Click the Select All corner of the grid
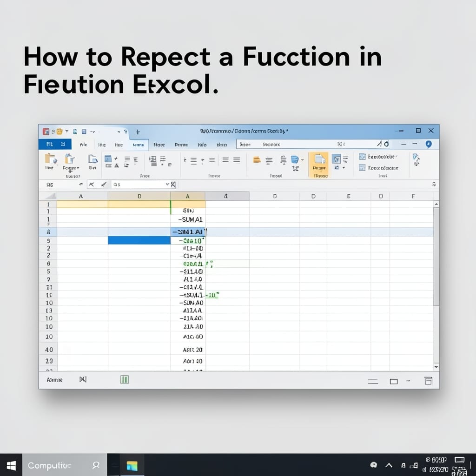This screenshot has height=476, width=476. point(48,196)
